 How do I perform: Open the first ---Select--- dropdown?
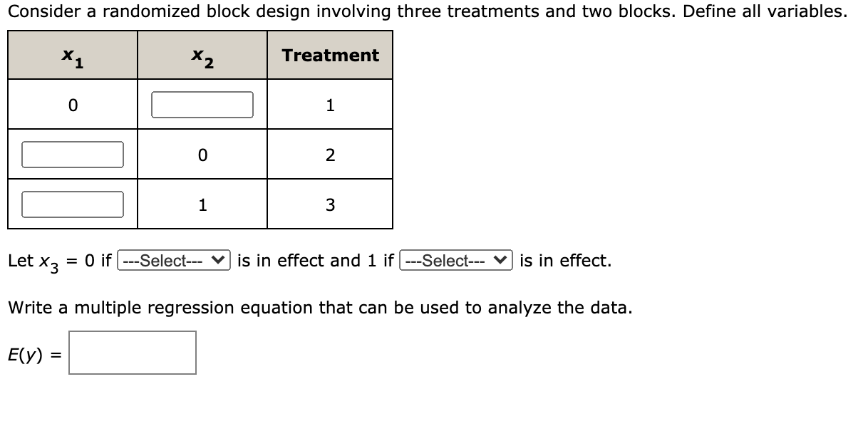(175, 261)
